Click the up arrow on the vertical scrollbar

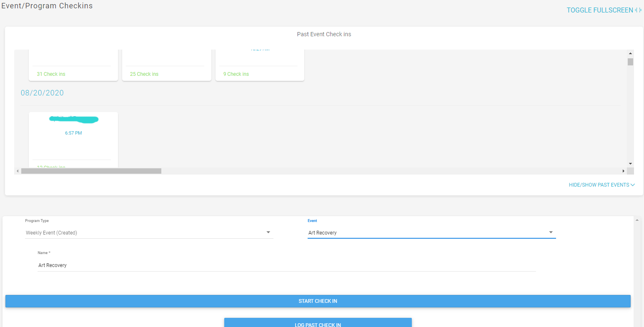[x=631, y=53]
